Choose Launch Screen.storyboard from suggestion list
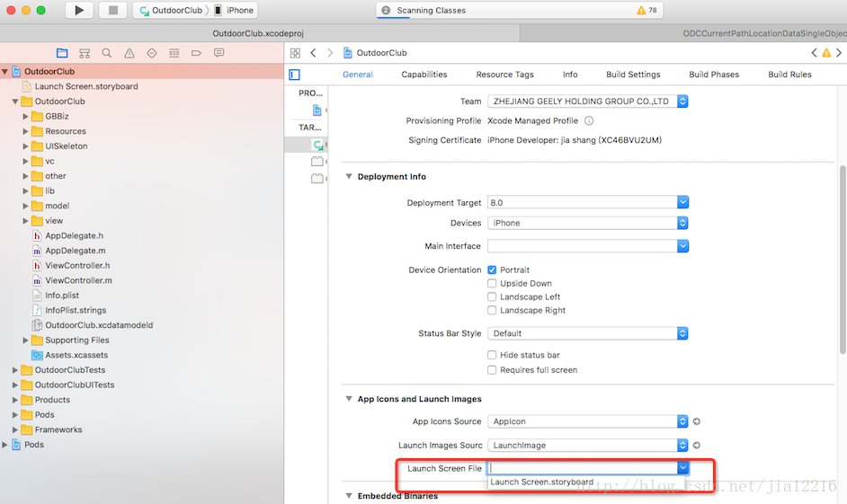 click(542, 482)
